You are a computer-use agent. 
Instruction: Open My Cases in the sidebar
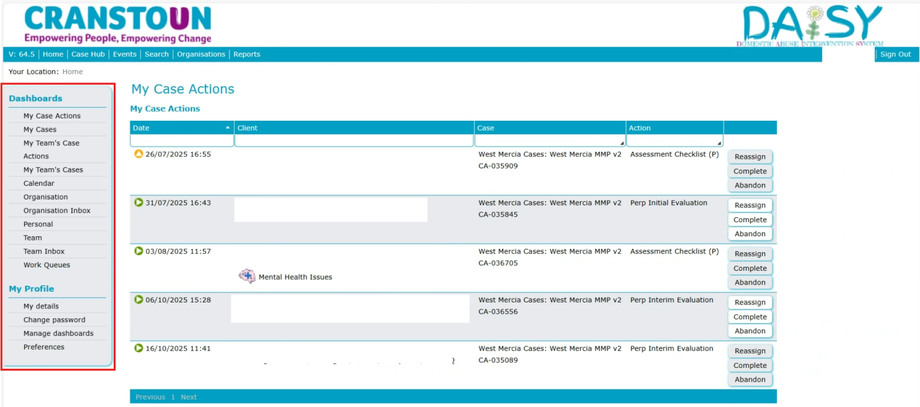point(40,130)
